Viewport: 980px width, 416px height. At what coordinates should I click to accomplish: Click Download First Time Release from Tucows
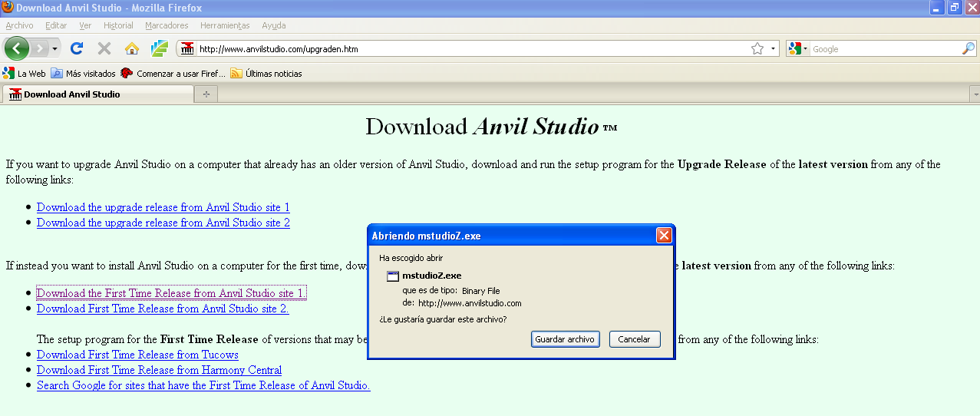[x=137, y=355]
